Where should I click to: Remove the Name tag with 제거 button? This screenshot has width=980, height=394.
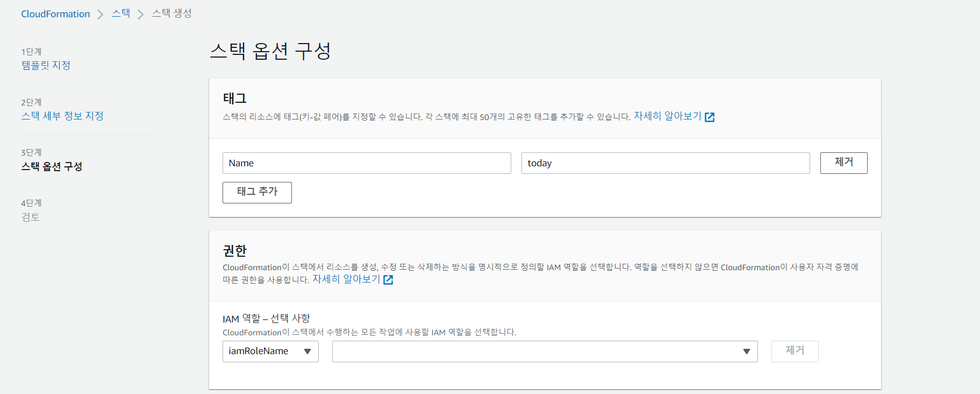point(844,163)
